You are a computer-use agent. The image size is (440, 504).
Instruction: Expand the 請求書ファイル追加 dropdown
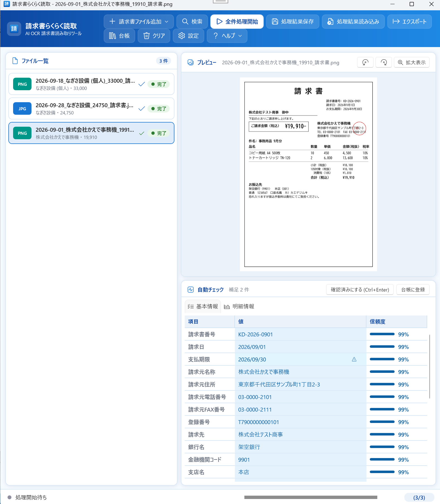pyautogui.click(x=139, y=21)
